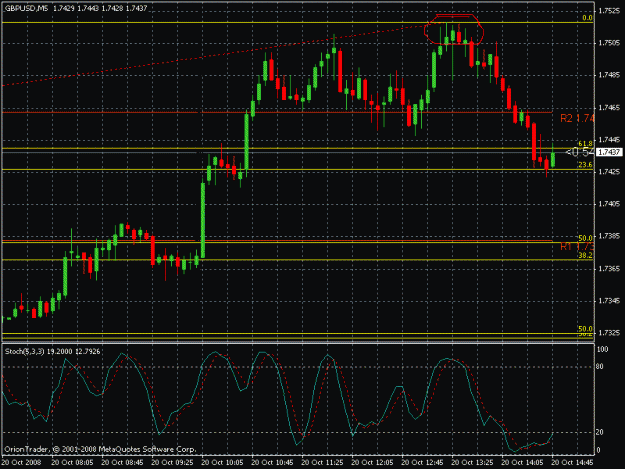Viewport: 625px width, 469px height.
Task: Click time axis label 20 Oct 08:05
Action: [x=72, y=463]
